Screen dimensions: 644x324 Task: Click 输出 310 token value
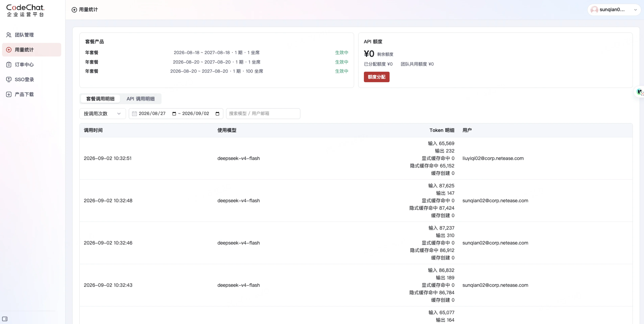tap(445, 236)
